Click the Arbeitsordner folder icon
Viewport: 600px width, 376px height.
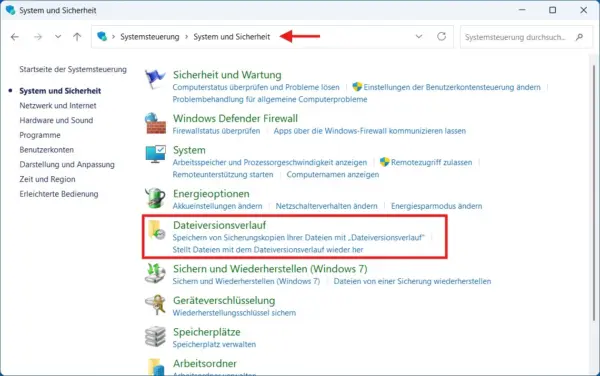(x=157, y=366)
